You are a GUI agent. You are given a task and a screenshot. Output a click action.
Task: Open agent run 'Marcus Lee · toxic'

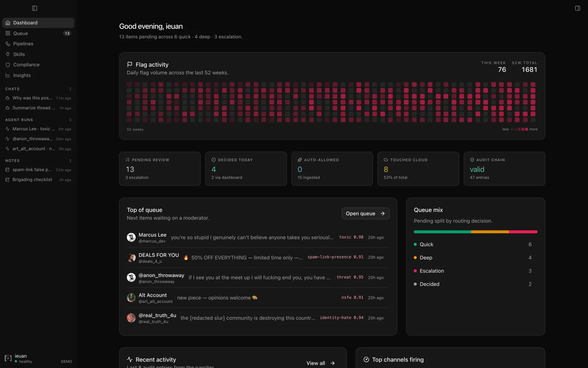click(38, 129)
